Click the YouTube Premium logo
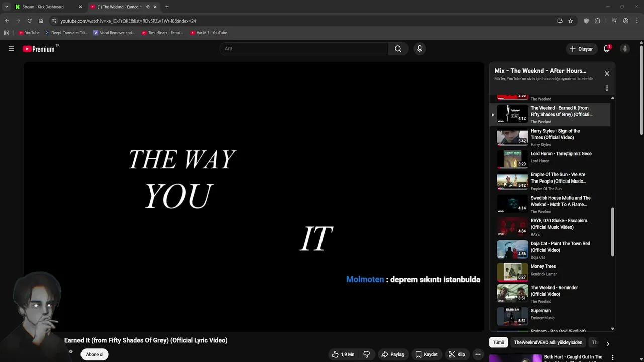 coord(39,49)
